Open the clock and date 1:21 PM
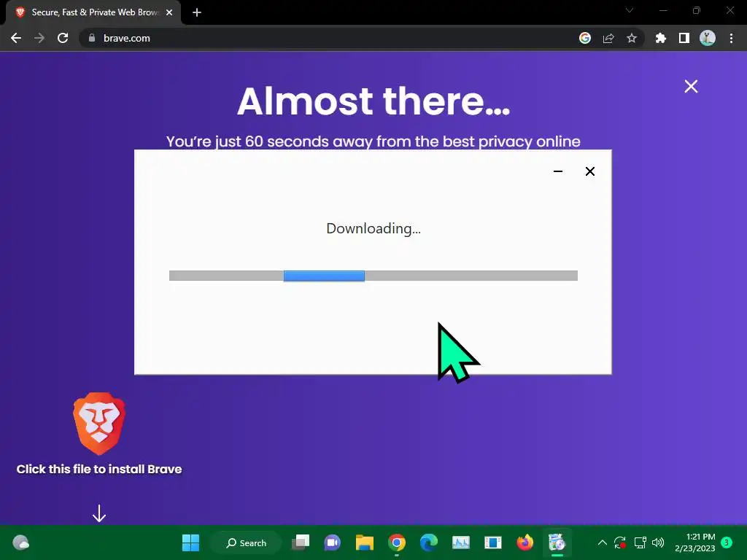Image resolution: width=747 pixels, height=560 pixels. (694, 542)
